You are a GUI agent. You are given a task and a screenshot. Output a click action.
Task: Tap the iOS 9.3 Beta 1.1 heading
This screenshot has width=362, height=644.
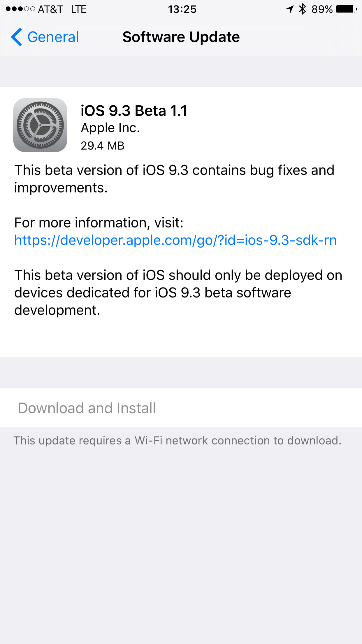(x=134, y=111)
